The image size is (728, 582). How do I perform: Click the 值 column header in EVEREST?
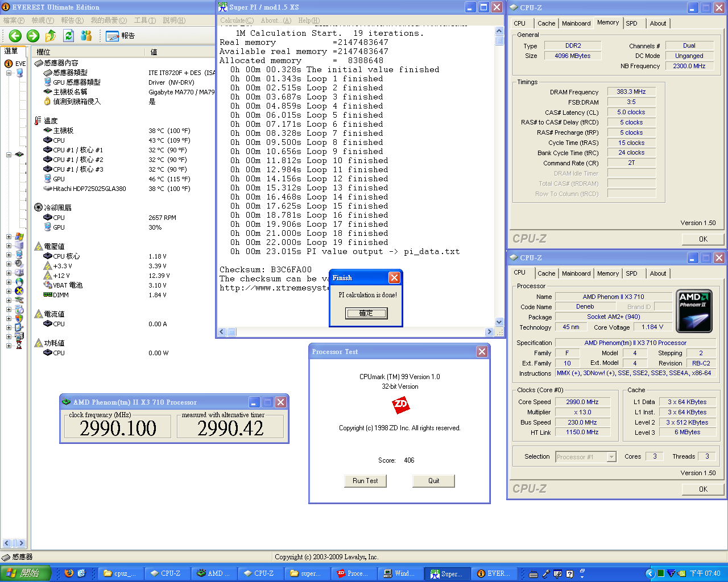[x=181, y=52]
